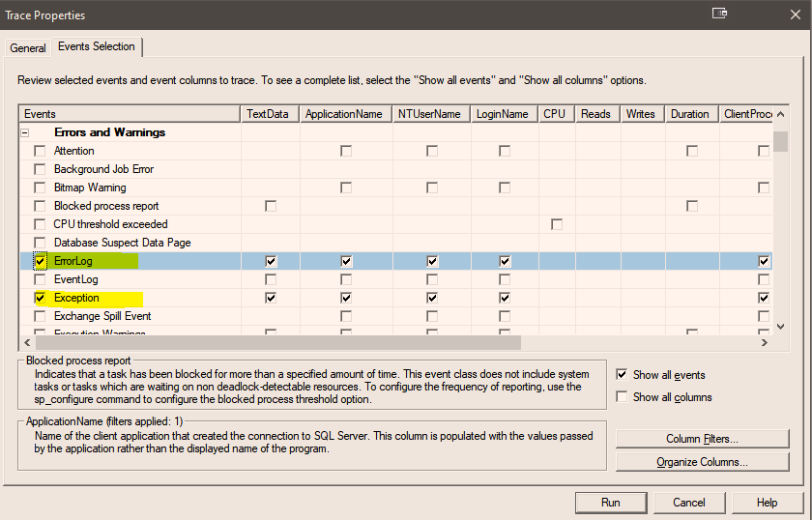Click the Cancel button

tap(688, 503)
